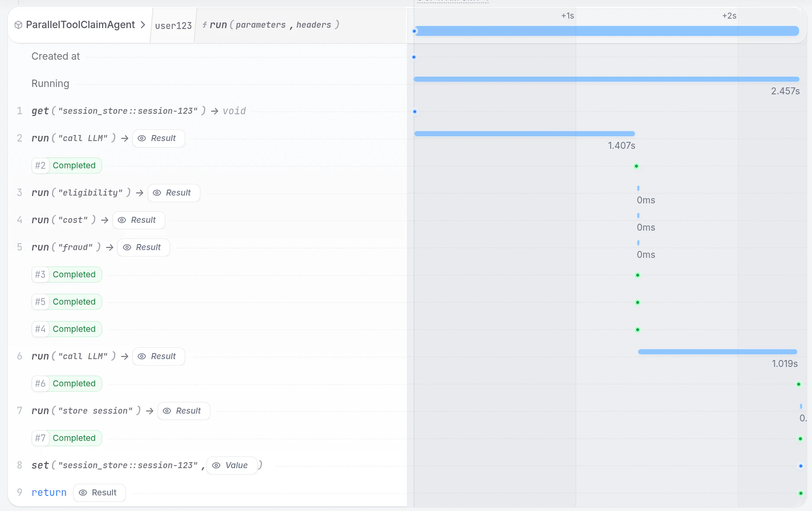The image size is (812, 511).
Task: Select the get session_store::session-123 entry
Action: click(x=139, y=111)
